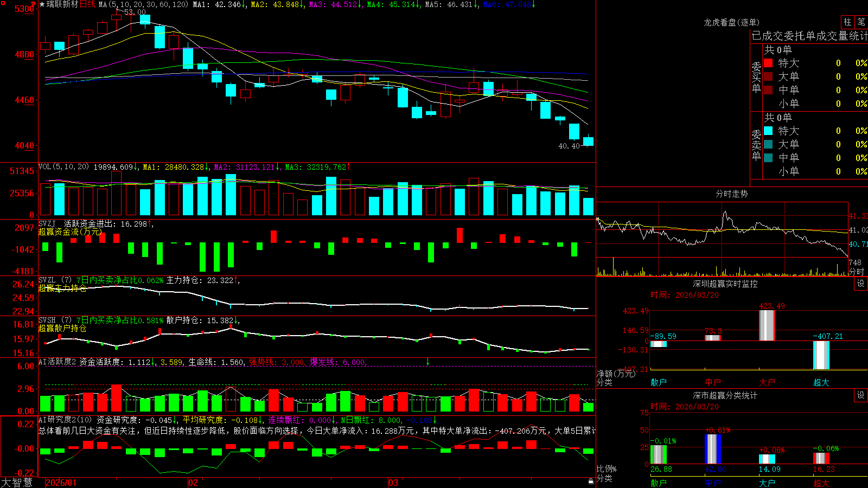Click the lock icon at the chart's bottom-right
868x488 pixels.
coord(591,481)
